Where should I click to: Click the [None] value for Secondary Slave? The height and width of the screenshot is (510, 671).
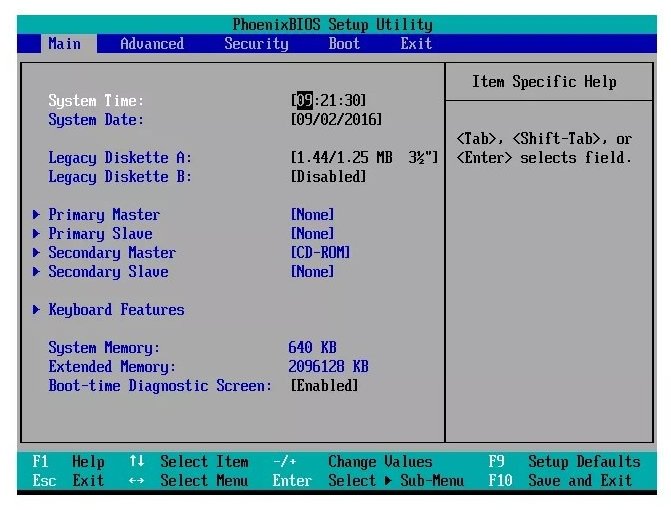click(x=312, y=271)
